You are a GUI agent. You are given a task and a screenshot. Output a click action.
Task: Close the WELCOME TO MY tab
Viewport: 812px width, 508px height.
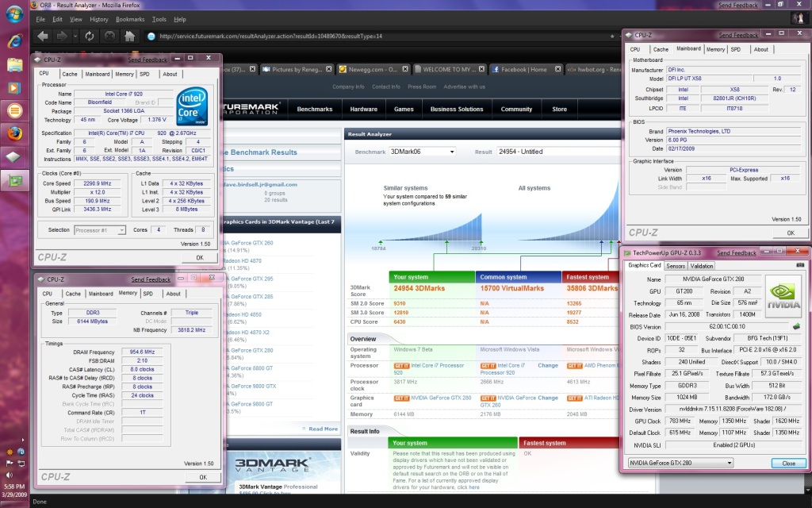pos(481,69)
